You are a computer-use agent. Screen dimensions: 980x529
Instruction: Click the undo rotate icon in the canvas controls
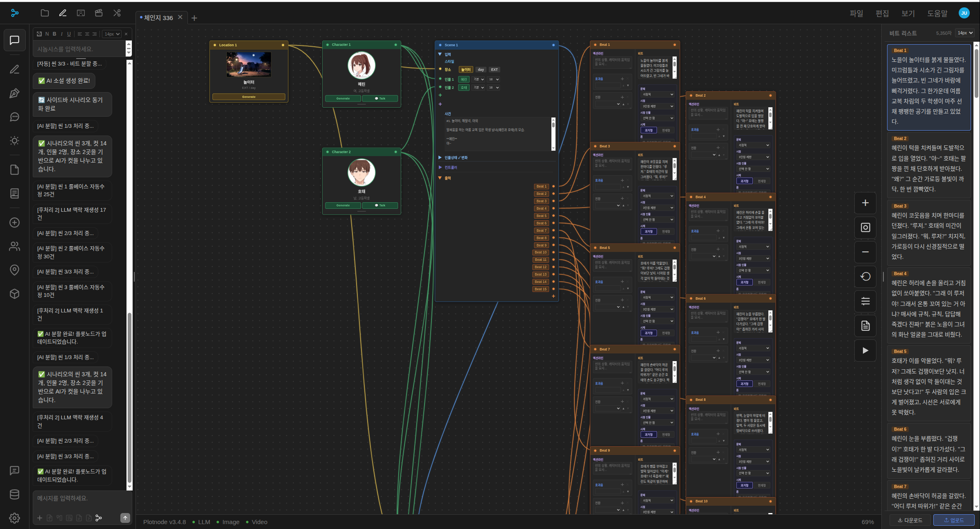(865, 277)
